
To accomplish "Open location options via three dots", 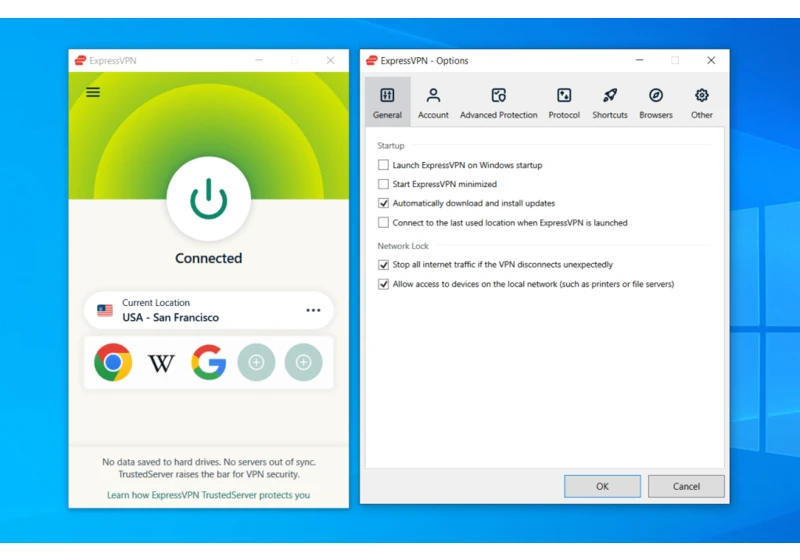I will [x=313, y=310].
